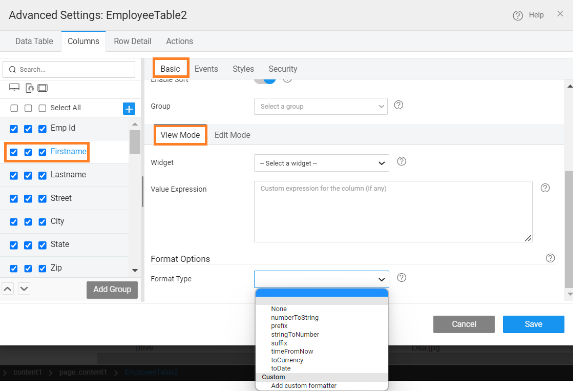This screenshot has width=588, height=391.
Task: Click the blue plus add column icon
Action: point(129,109)
